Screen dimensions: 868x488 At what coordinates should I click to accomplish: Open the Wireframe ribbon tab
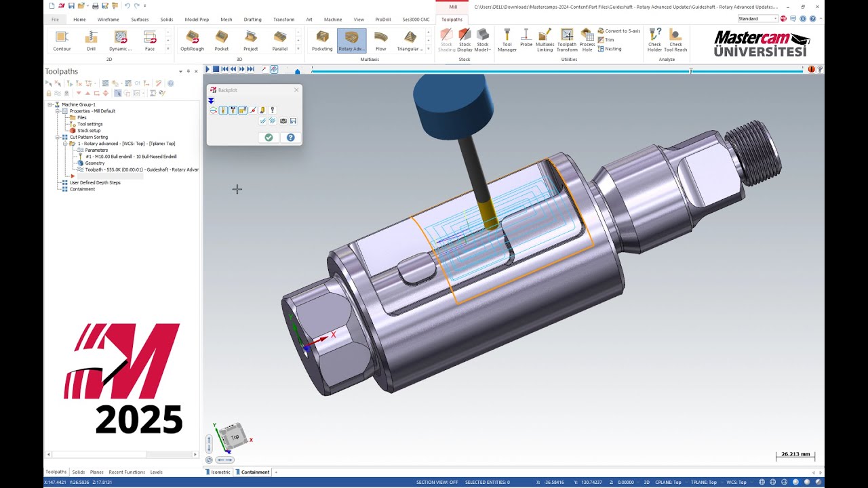[108, 20]
